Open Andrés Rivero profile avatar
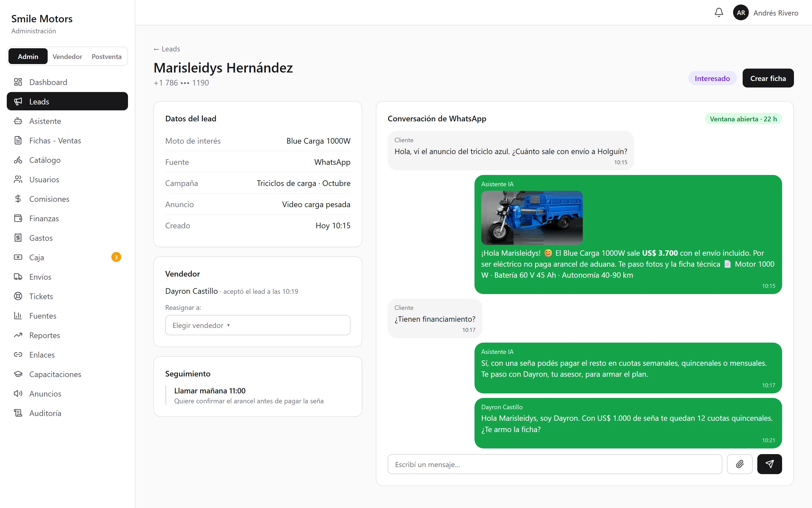The height and width of the screenshot is (508, 812). point(741,13)
